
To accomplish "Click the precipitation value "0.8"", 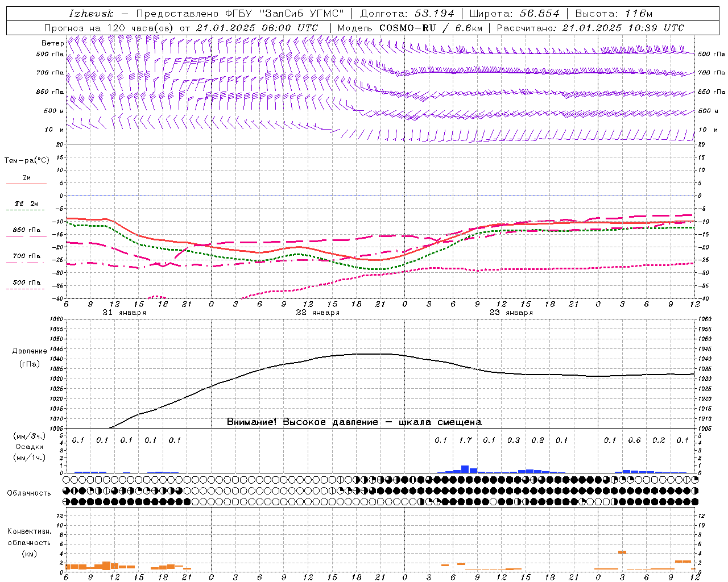I will (537, 440).
